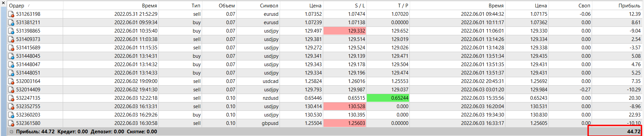Select the total profit value 44.72
644x136 pixels.
pyautogui.click(x=634, y=132)
